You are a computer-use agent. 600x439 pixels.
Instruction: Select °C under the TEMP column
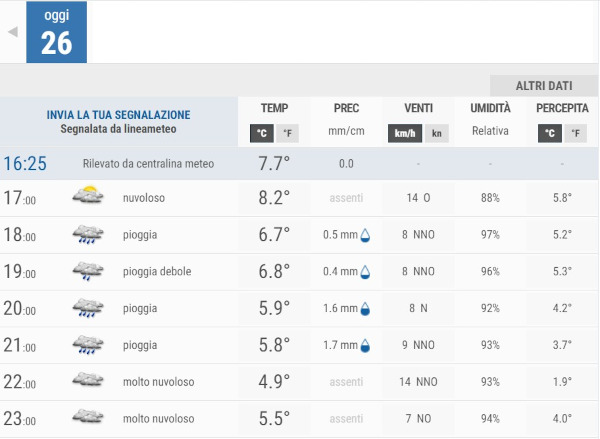click(x=261, y=133)
